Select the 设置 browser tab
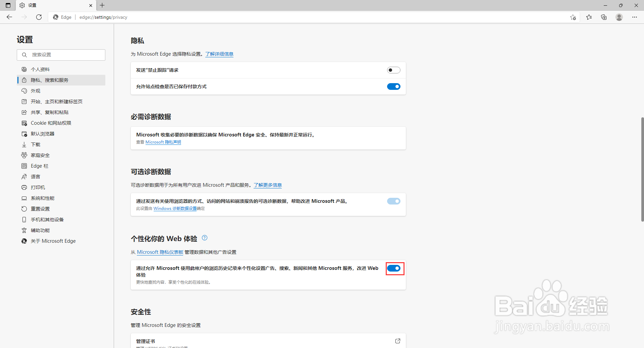644x348 pixels. 56,5
